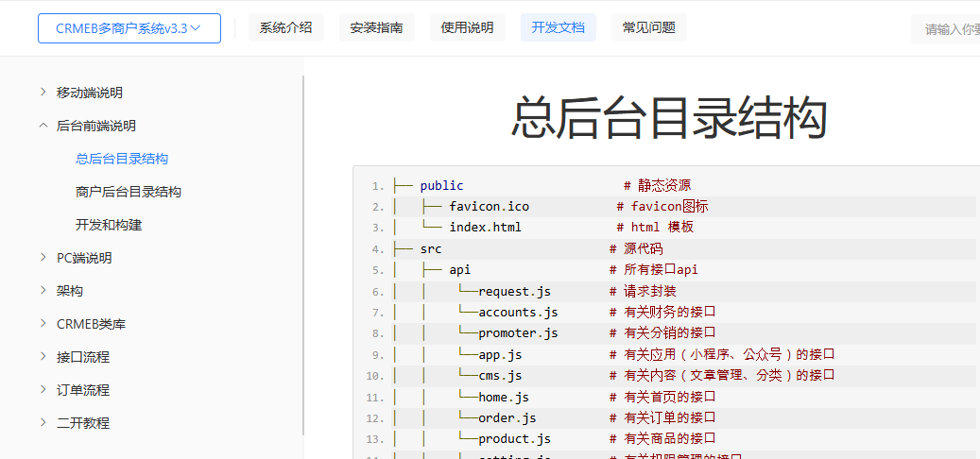Select the 开发文档 tab

point(558,28)
